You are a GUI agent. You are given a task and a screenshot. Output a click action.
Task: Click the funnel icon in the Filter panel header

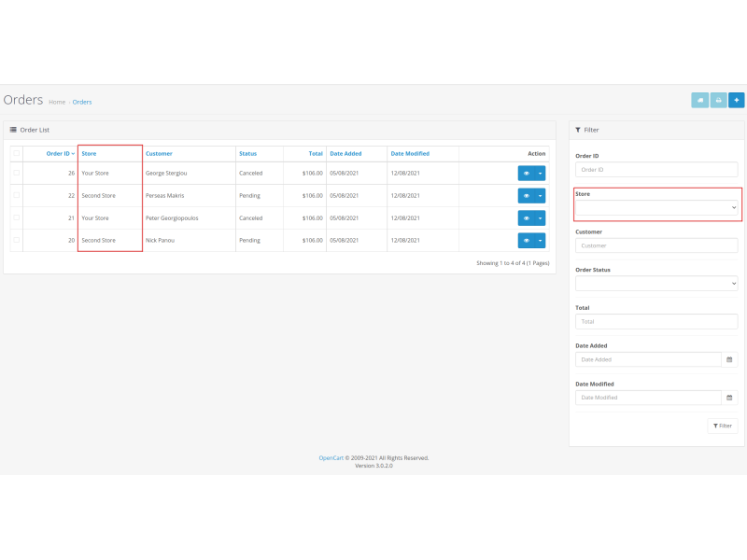577,130
